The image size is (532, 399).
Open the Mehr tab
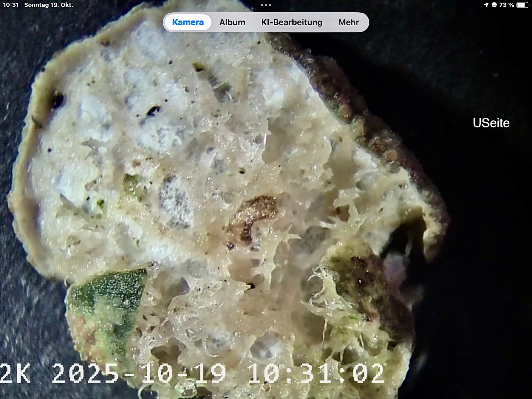point(348,22)
